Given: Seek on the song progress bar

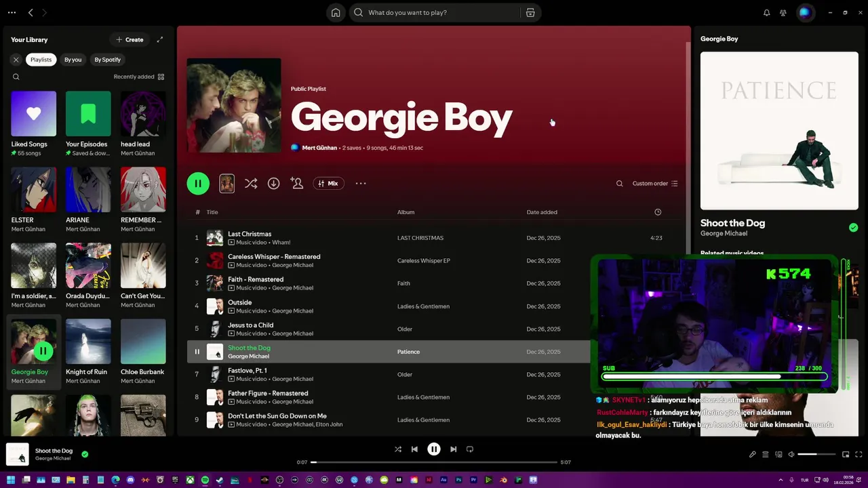Looking at the screenshot, I should 434,462.
